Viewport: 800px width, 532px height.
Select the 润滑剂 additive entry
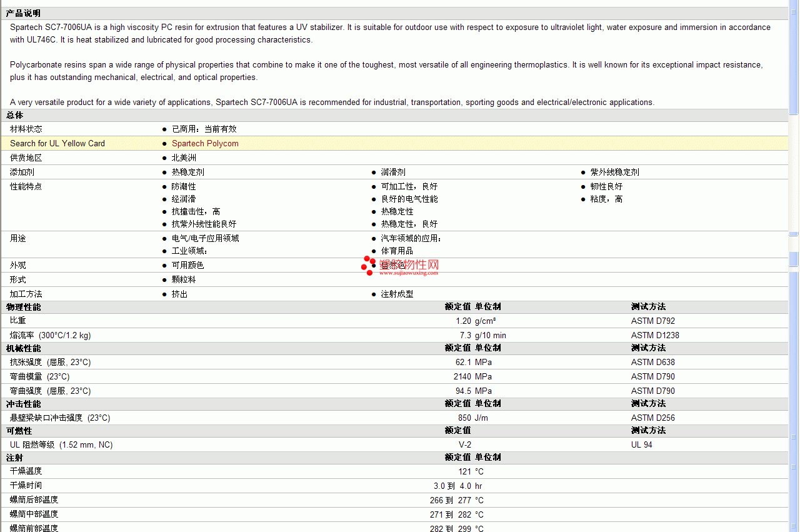(x=393, y=172)
